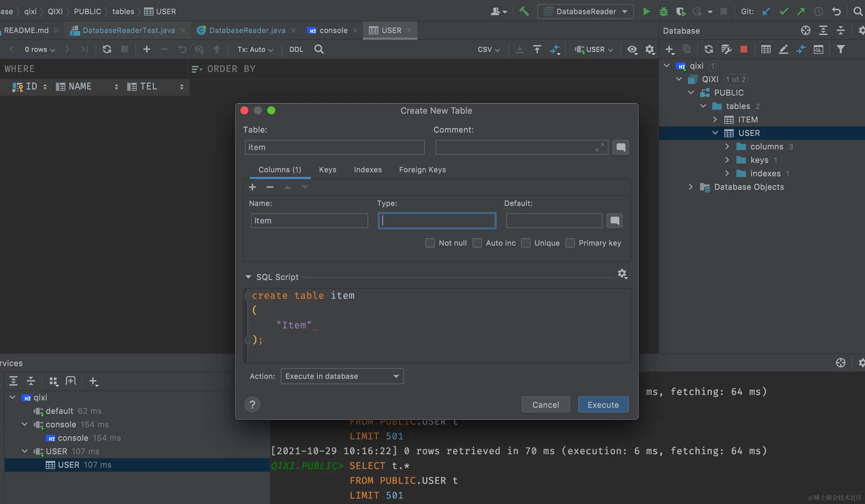Click the column Type input field

(x=437, y=221)
